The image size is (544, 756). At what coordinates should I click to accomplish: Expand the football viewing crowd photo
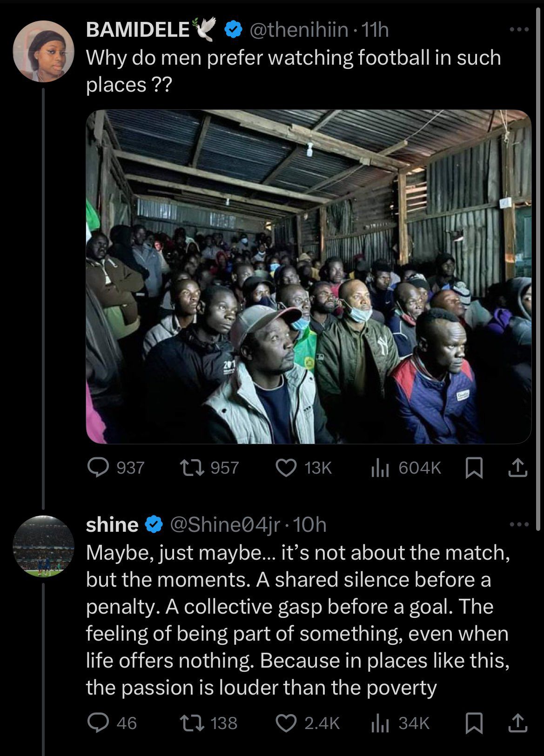coord(309,276)
